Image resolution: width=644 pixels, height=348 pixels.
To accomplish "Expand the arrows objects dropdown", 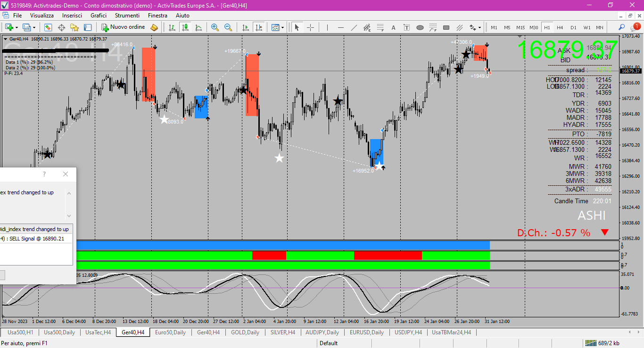I will [x=479, y=27].
